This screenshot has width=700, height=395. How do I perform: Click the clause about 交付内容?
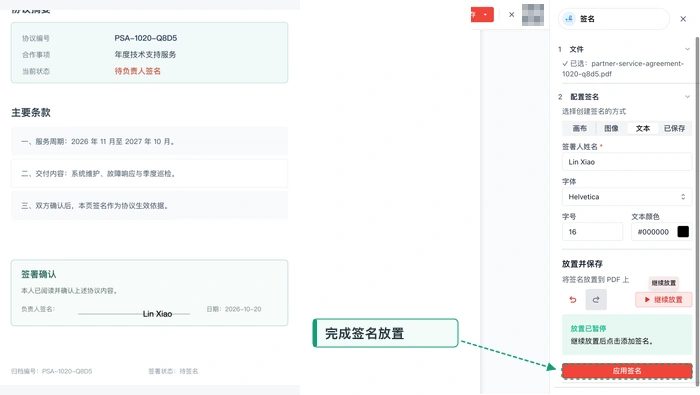tap(149, 174)
